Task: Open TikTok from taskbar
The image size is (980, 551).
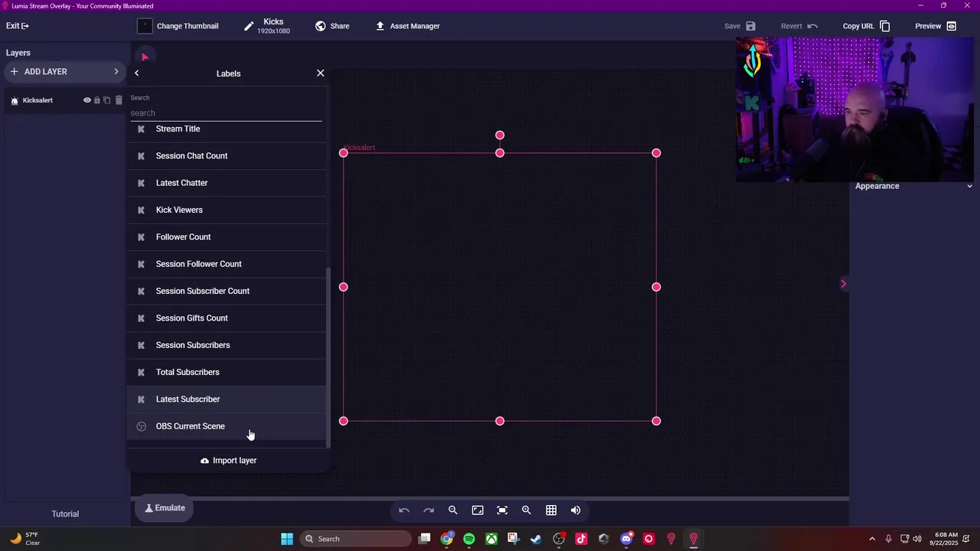Action: [x=581, y=539]
